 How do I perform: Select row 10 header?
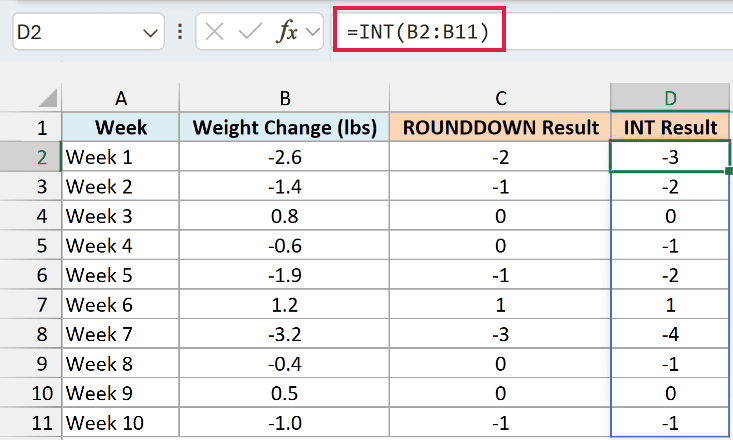click(x=31, y=393)
